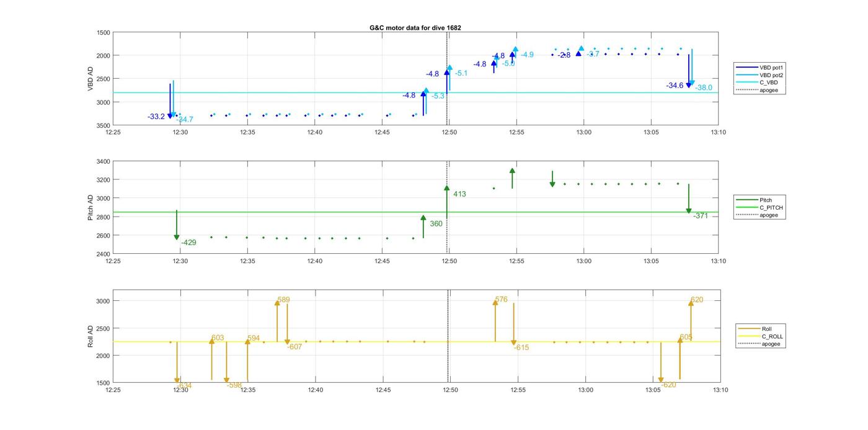Click the 'VBD AD' y-axis label
The image size is (868, 430).
pos(91,79)
